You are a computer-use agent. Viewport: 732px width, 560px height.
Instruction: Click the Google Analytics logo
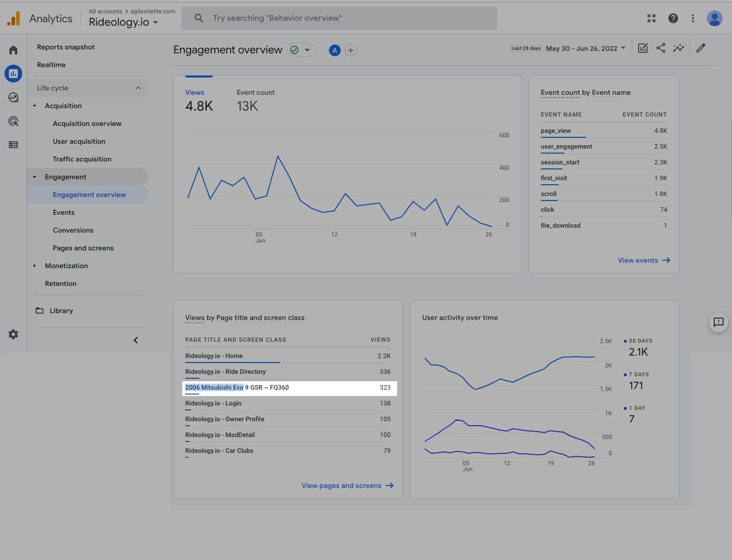tap(14, 18)
